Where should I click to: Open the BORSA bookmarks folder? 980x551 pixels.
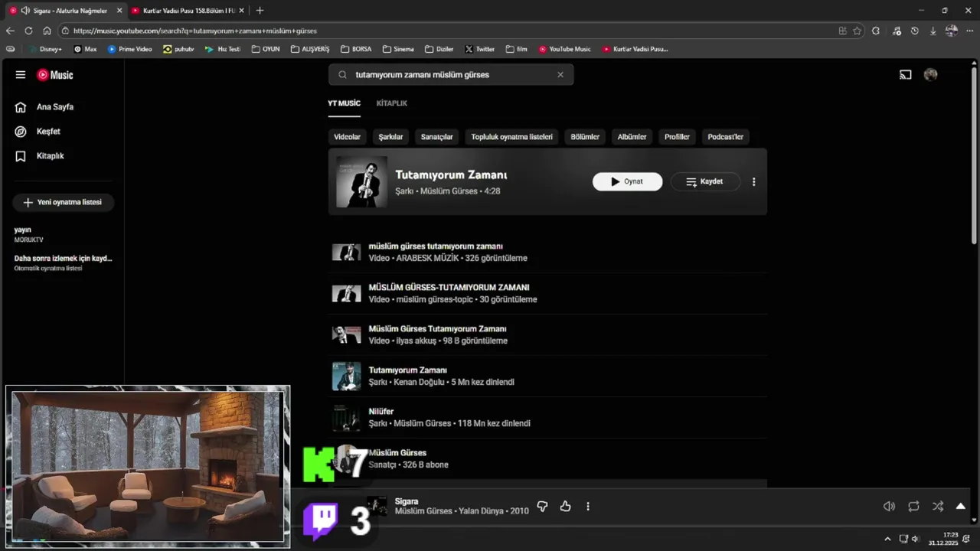click(356, 49)
